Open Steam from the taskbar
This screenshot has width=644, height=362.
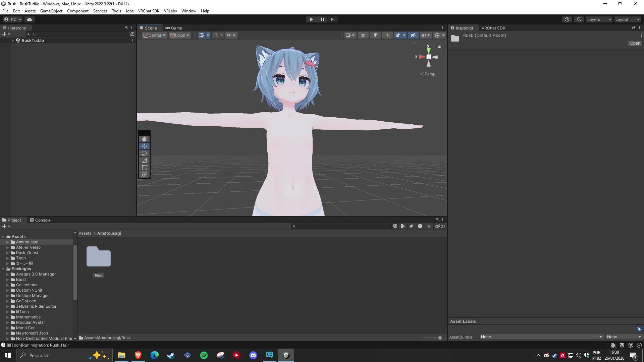[x=171, y=355]
